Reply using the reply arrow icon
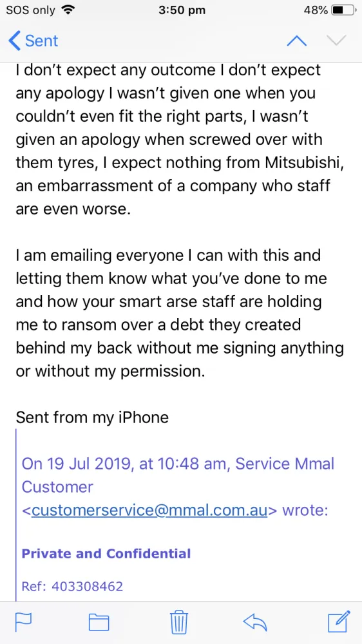This screenshot has height=644, width=362. (255, 622)
